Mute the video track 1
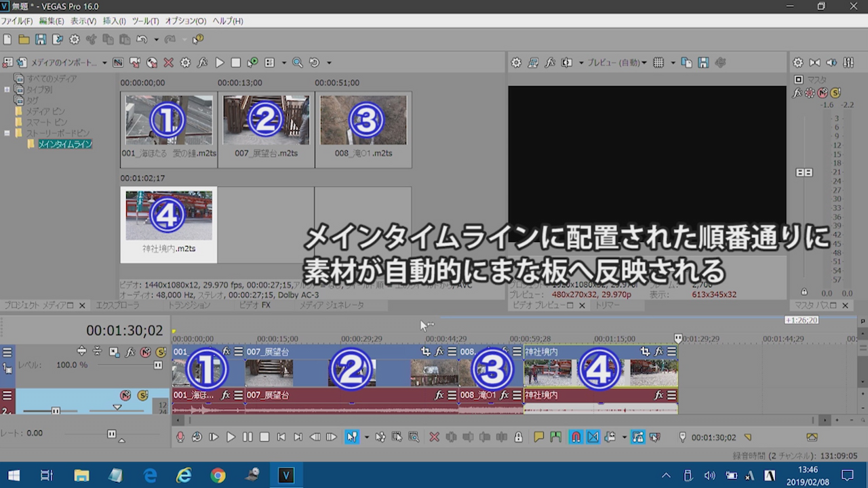 [x=145, y=352]
